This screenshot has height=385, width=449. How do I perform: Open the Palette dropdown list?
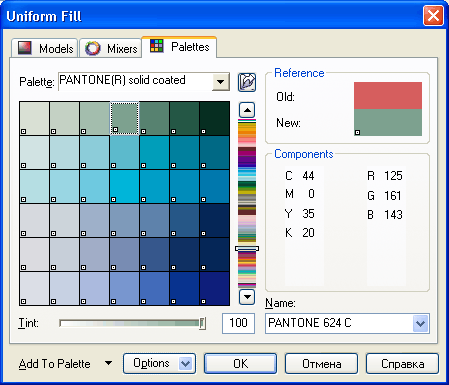click(x=220, y=81)
